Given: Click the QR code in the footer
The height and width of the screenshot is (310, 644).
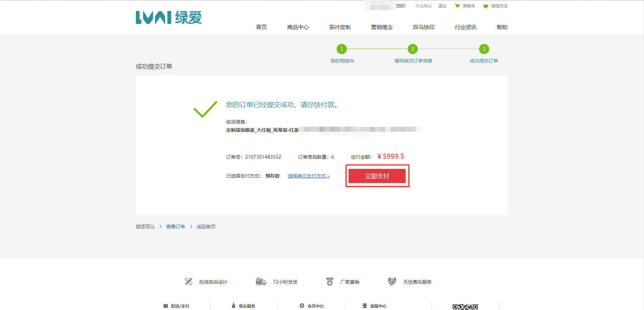Looking at the screenshot, I should 465,307.
